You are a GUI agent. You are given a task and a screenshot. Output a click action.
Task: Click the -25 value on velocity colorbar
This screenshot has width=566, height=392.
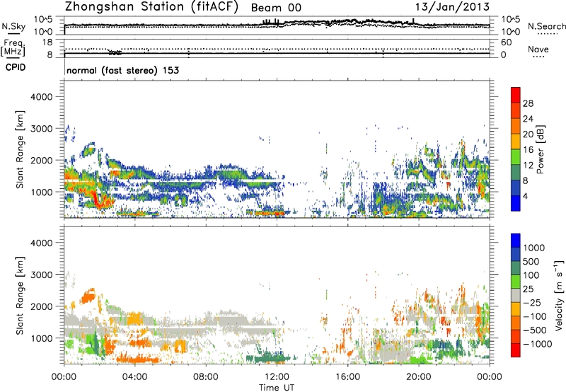point(532,302)
